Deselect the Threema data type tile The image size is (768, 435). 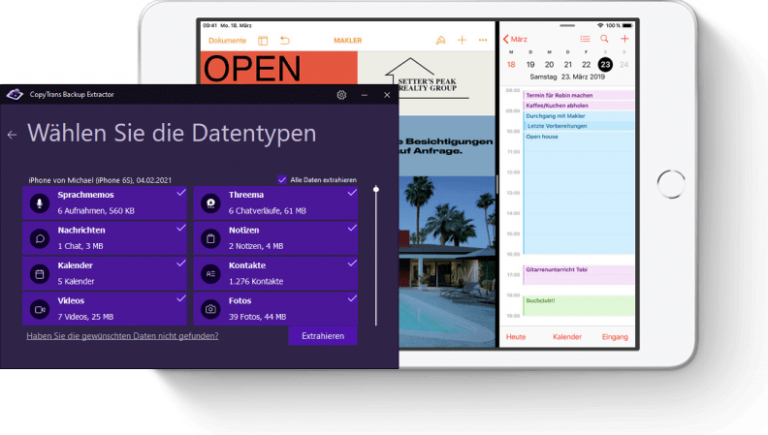275,203
